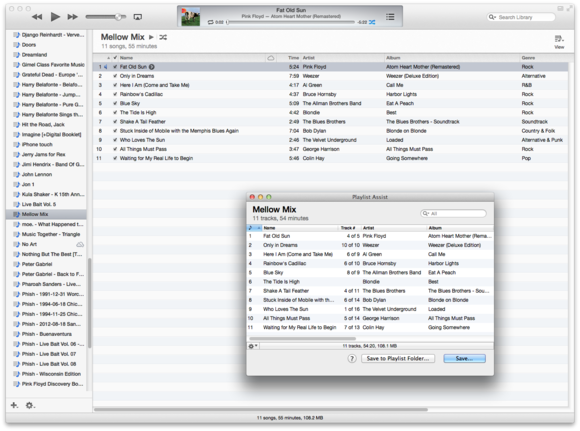Open the sidebar gear actions menu

tap(30, 405)
